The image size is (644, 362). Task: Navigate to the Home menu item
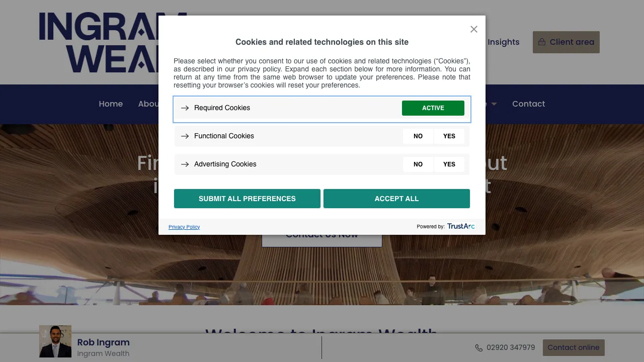[x=111, y=104]
